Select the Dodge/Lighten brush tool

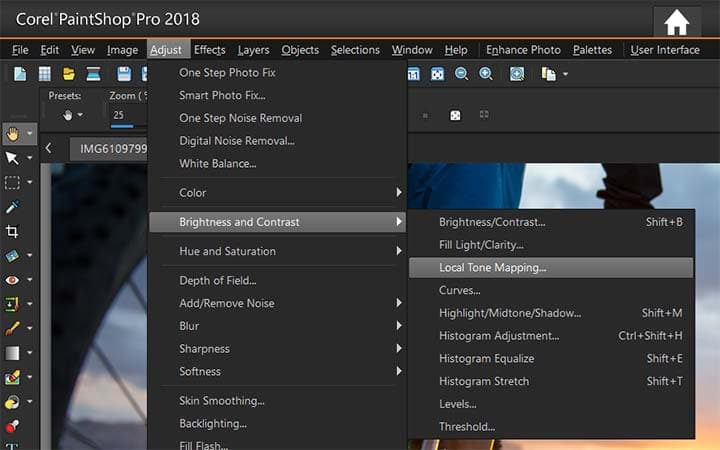coord(12,402)
